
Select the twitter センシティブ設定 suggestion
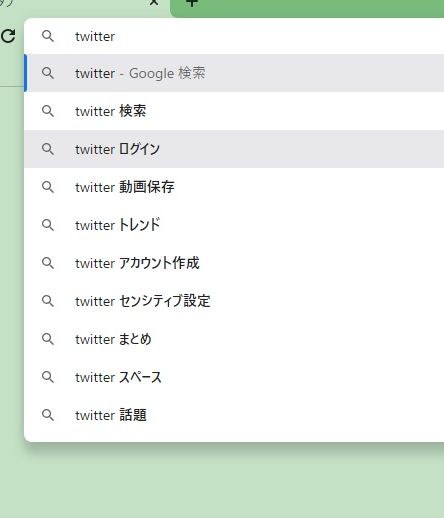coord(234,301)
